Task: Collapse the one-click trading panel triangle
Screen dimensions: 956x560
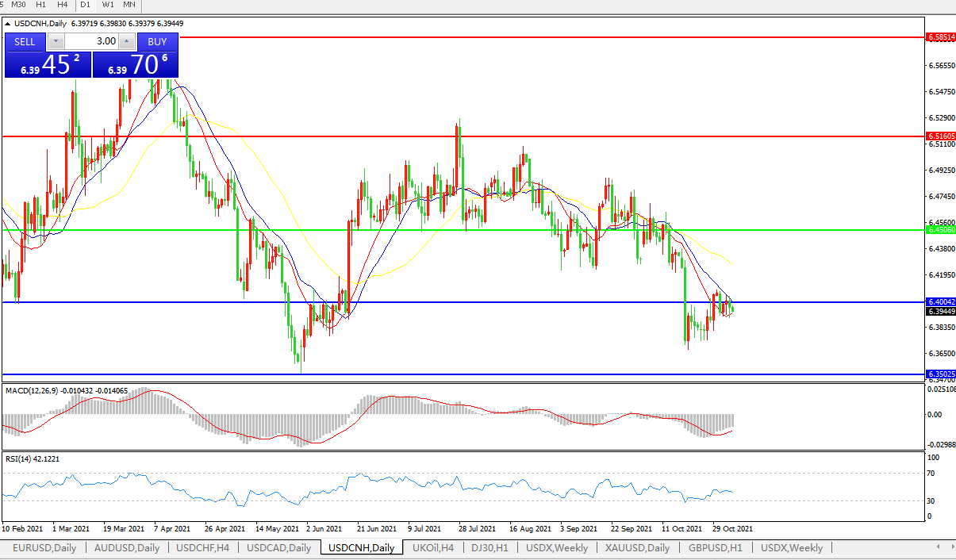Action: point(8,24)
